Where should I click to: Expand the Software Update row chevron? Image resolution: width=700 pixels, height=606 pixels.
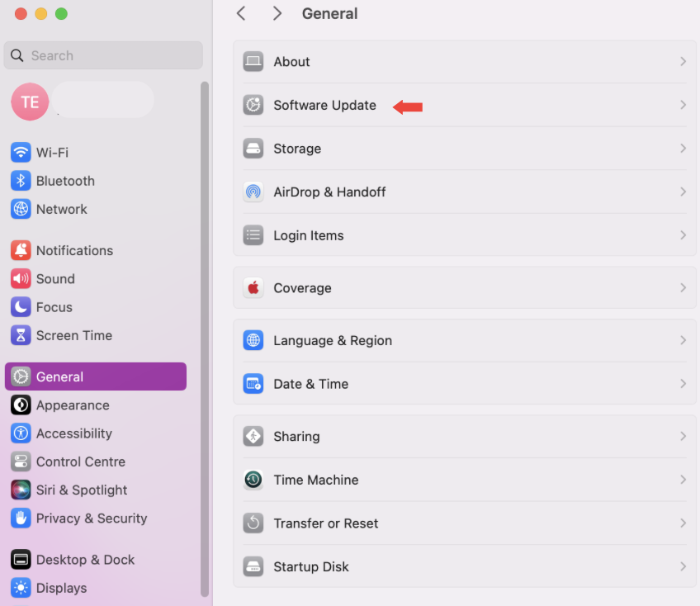[x=683, y=105]
